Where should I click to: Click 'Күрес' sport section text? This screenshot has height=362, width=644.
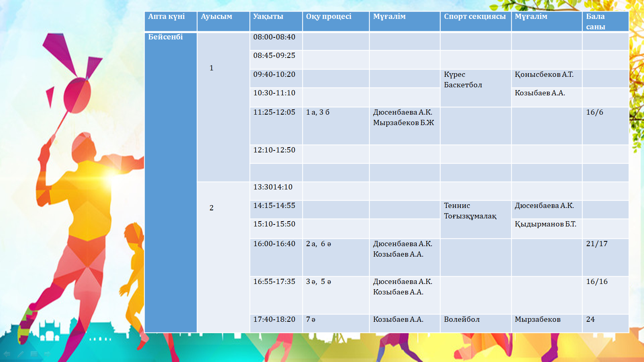point(454,74)
